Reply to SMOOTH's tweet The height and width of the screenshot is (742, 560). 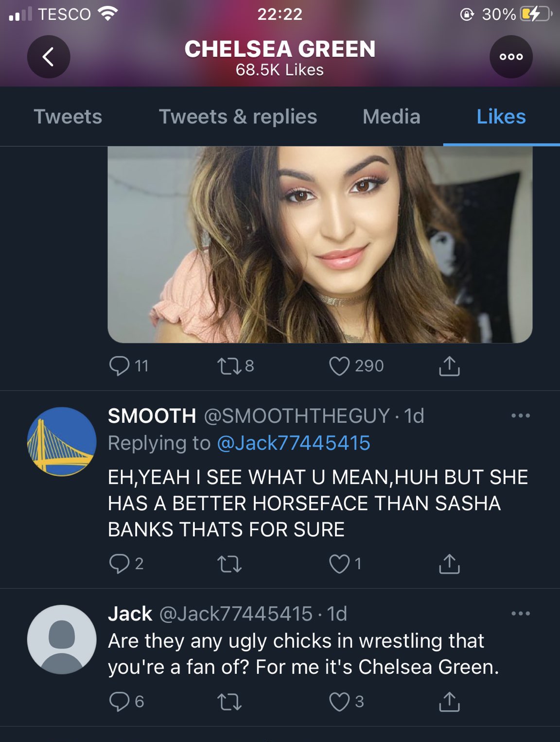click(119, 564)
